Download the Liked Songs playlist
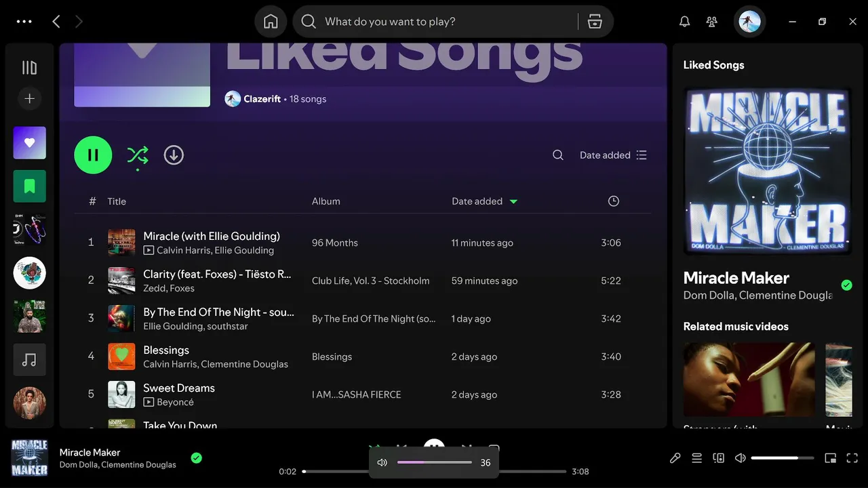 click(174, 155)
